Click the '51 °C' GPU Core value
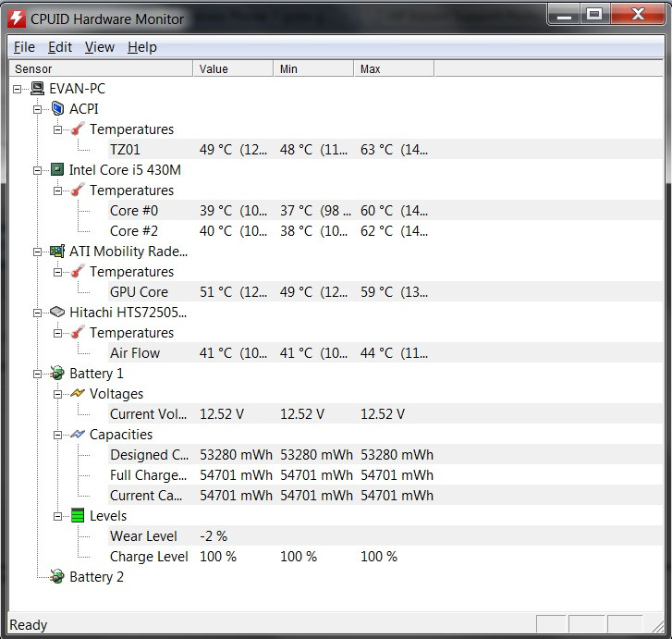 (x=215, y=291)
